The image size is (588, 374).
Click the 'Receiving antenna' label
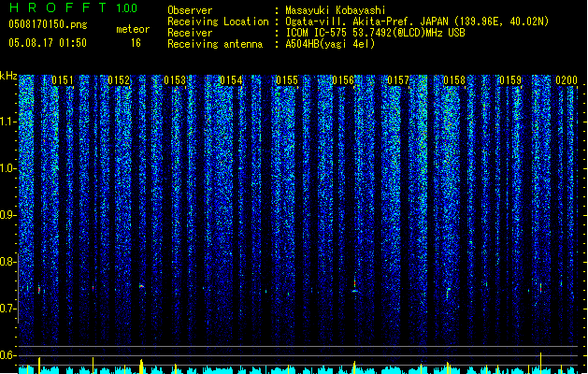coord(215,44)
